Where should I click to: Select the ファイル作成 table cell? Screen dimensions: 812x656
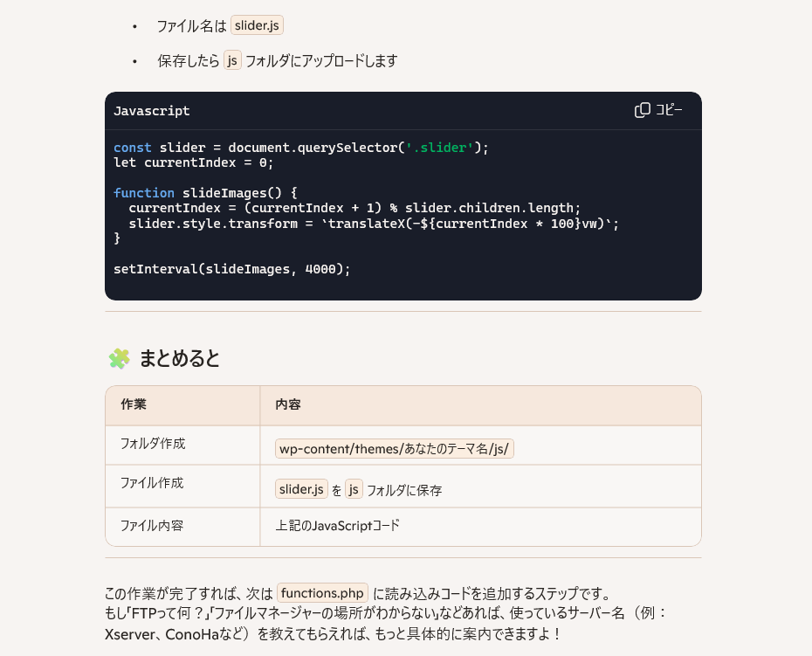coord(152,483)
